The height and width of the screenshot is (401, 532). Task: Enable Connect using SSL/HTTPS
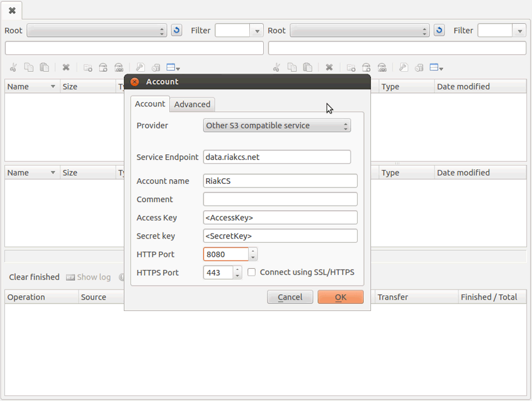(251, 272)
